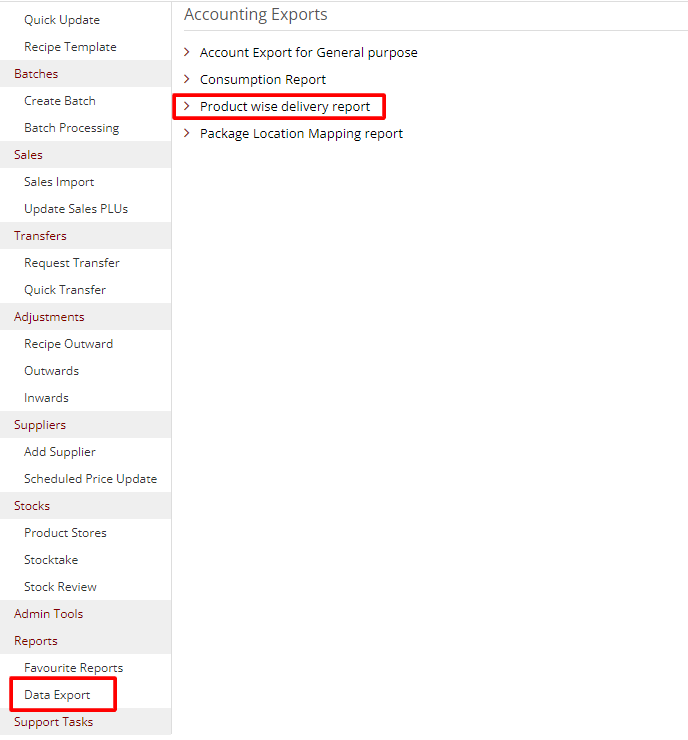Open Update Sales PLUs

tap(76, 208)
